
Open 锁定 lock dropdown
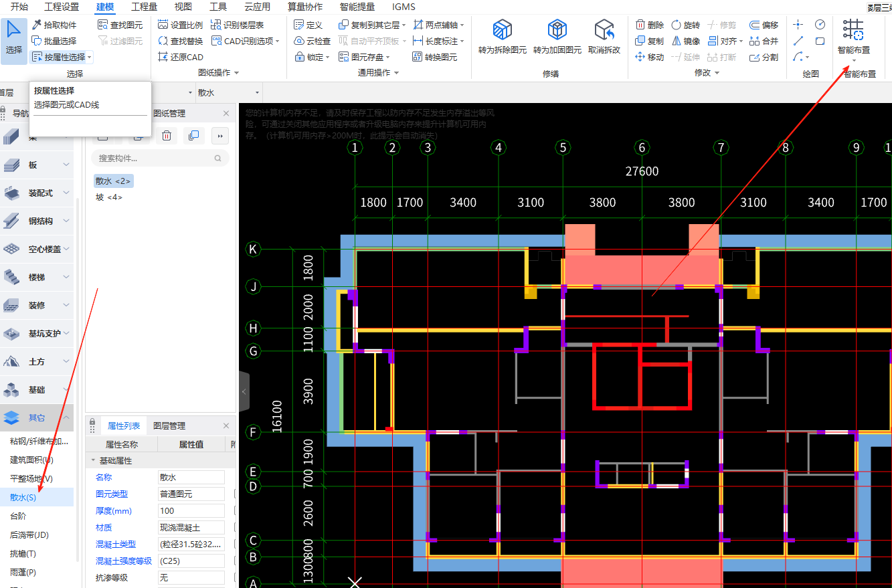pyautogui.click(x=328, y=58)
